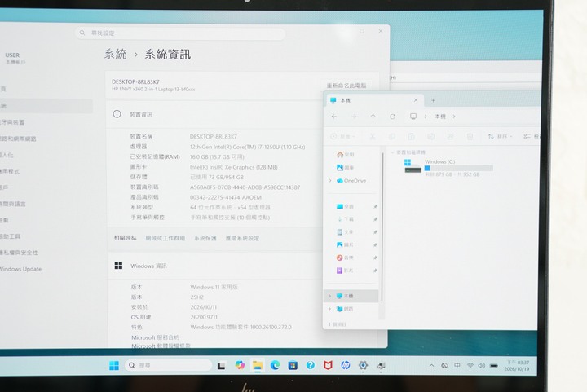
Task: Click the 尋找設定 search box in Settings
Action: tap(180, 33)
